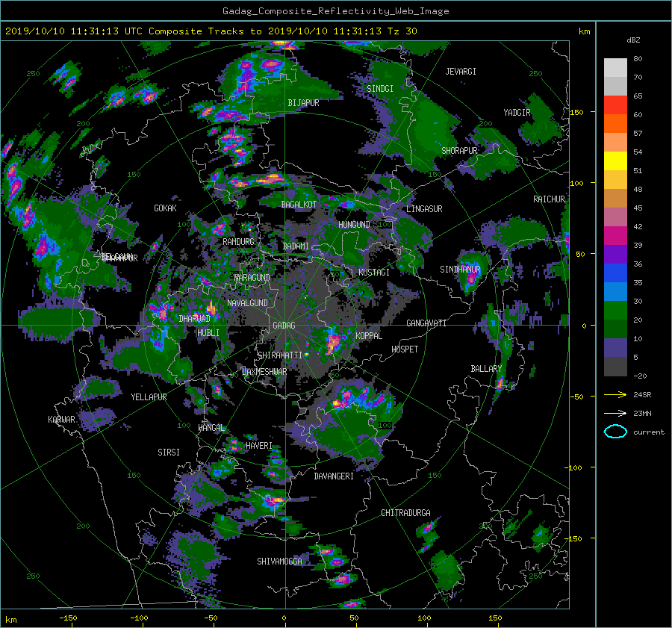The height and width of the screenshot is (628, 672).
Task: Click the cyan current-position ellipse in legend
Action: tap(615, 432)
